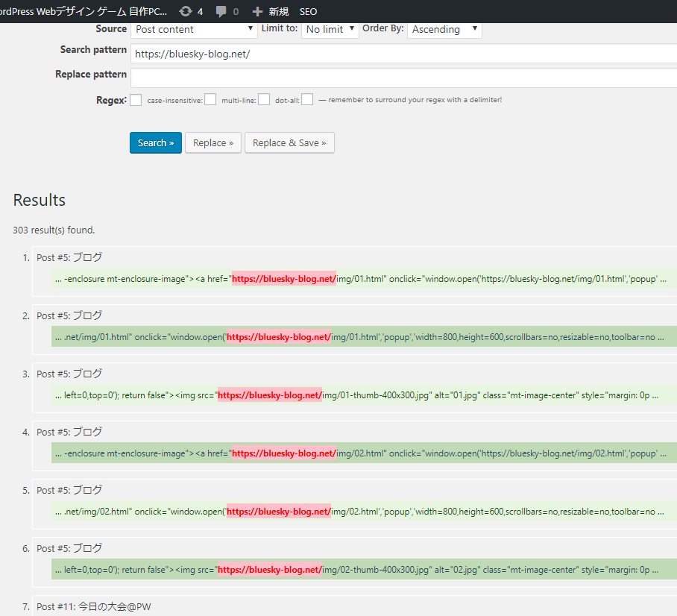Click the '303 result(s) found.' text
This screenshot has width=677, height=616.
(x=54, y=230)
